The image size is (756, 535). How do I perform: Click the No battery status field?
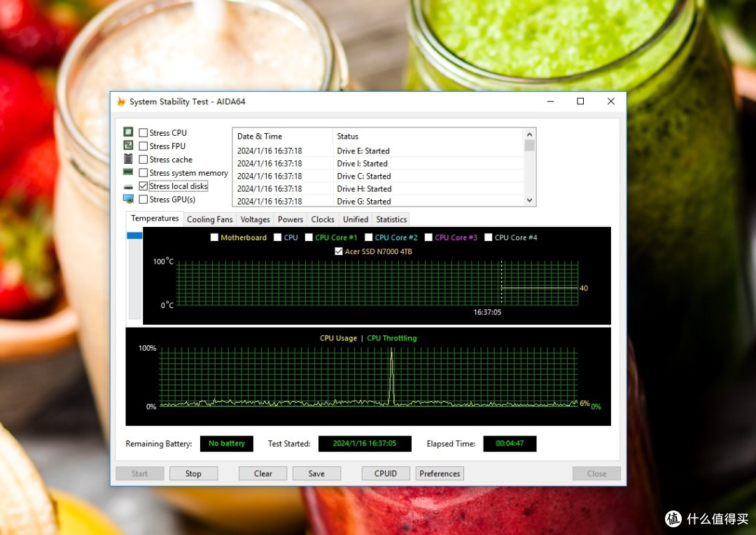coord(227,443)
